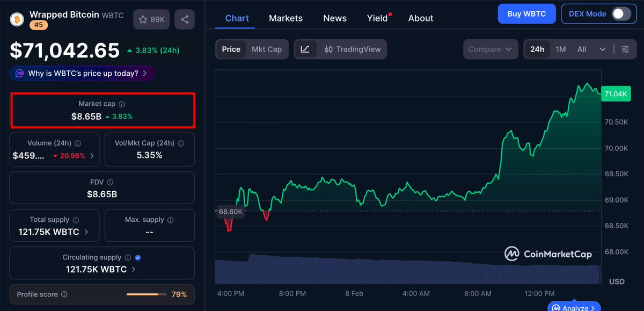Click the 8 Feb date axis label

[x=354, y=294]
